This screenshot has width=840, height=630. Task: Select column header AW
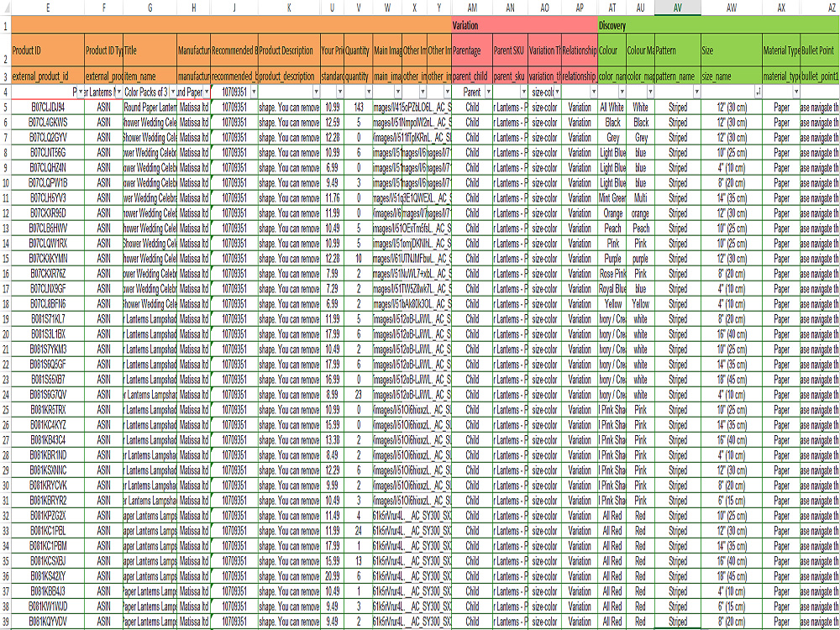732,8
